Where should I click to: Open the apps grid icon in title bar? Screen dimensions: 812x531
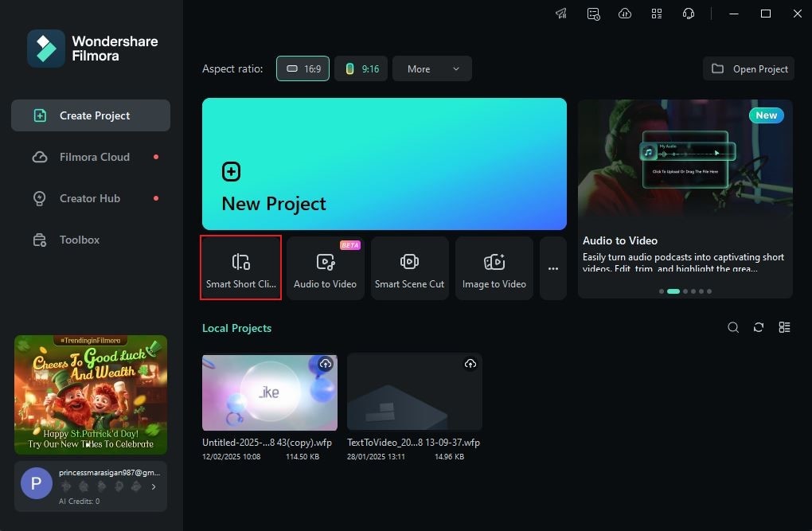[x=657, y=14]
